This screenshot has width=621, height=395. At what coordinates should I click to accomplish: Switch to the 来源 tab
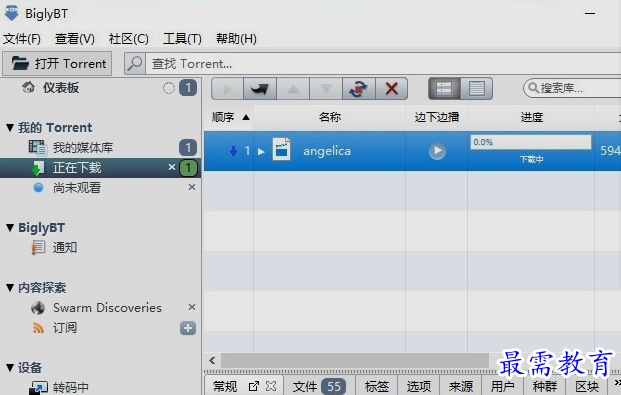coord(461,386)
